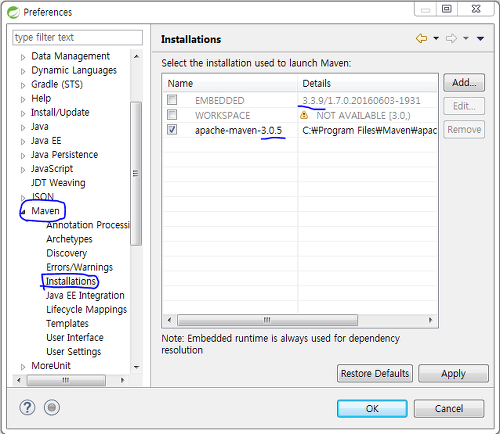
Task: Click the type filter text field
Action: 77,37
